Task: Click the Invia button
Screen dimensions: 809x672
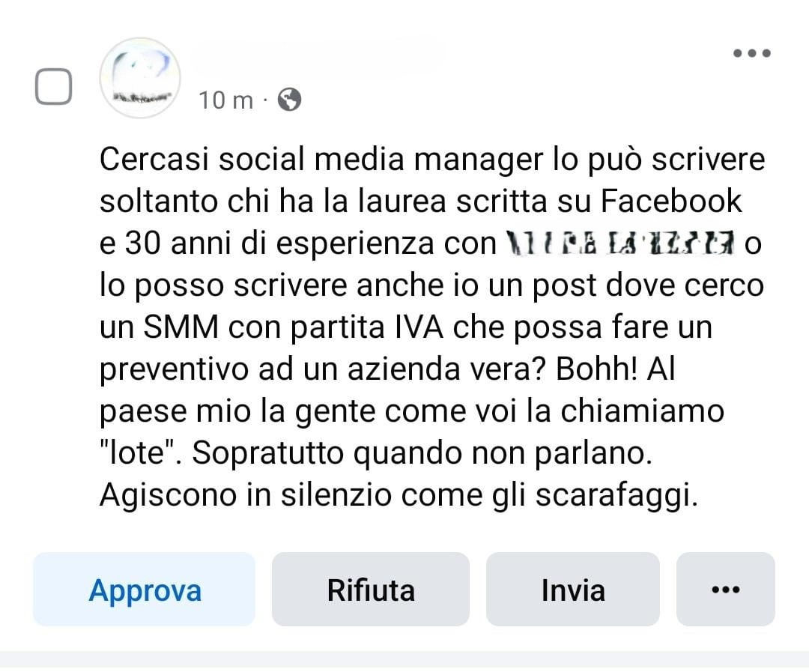Action: point(573,590)
